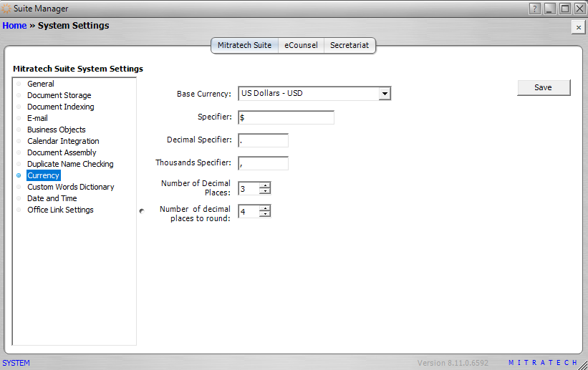Select the highlighted Currency item

coord(43,175)
